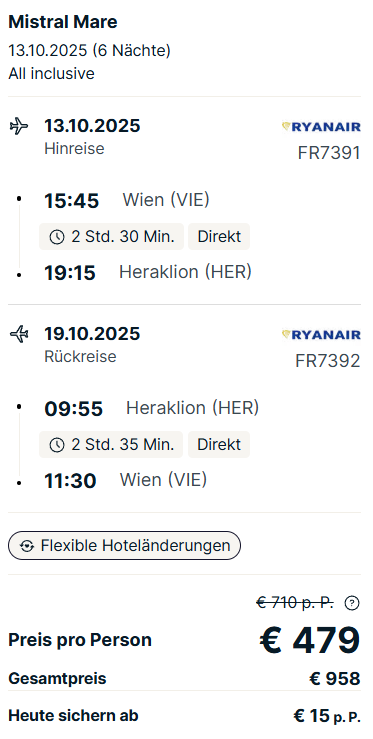Viewport: 373px width, 739px height.
Task: Click flight number FR7391
Action: coord(329,153)
